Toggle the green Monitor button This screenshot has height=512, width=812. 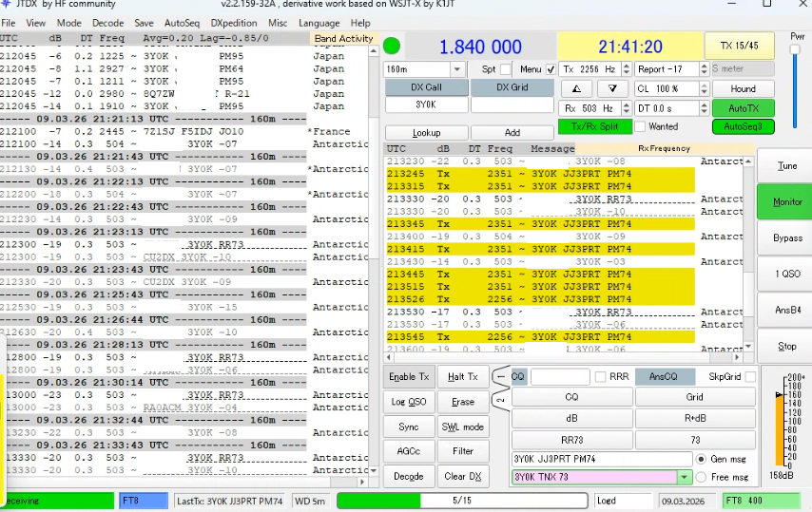pyautogui.click(x=786, y=201)
